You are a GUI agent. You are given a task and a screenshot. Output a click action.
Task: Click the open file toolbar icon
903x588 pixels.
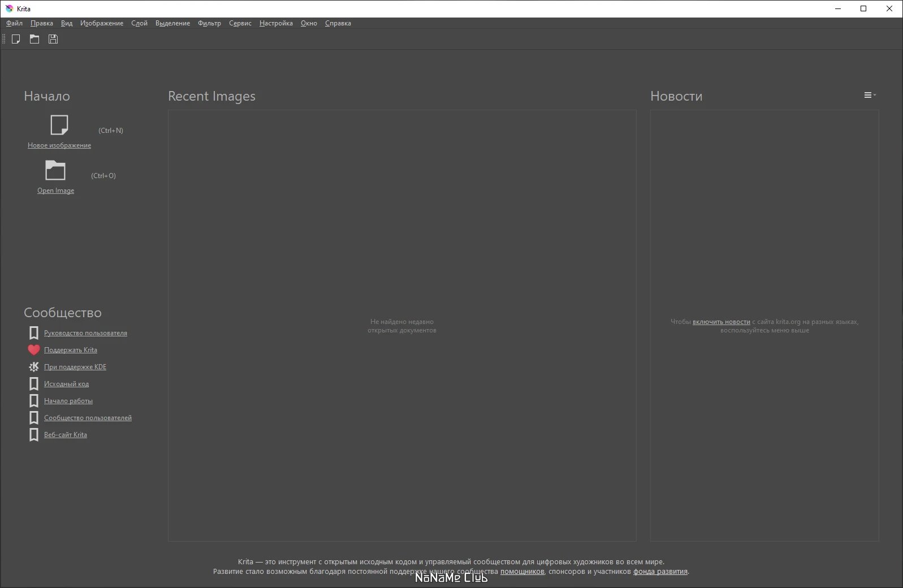[x=34, y=39]
